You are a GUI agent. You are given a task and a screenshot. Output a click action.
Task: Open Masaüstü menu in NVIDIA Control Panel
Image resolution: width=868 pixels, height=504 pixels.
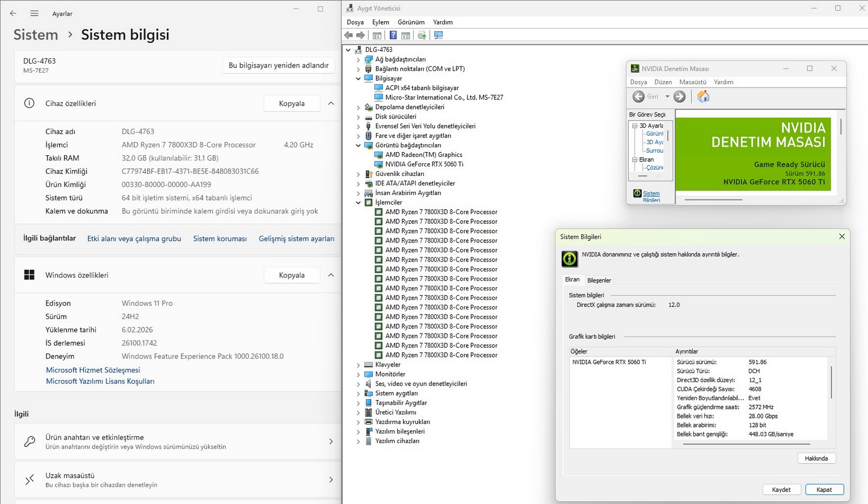click(x=693, y=82)
